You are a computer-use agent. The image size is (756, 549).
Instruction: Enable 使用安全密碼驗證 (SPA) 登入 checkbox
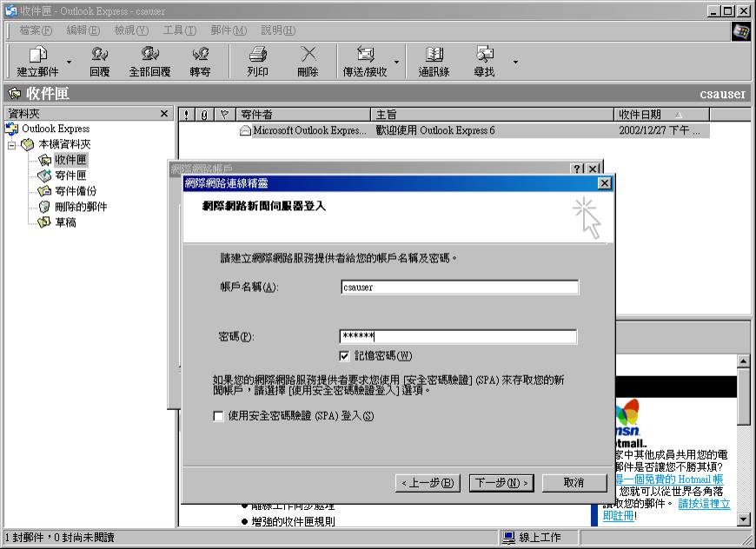[x=218, y=416]
